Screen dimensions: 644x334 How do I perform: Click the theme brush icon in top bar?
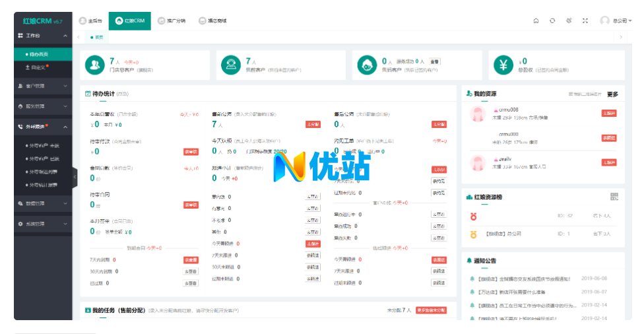(x=569, y=21)
